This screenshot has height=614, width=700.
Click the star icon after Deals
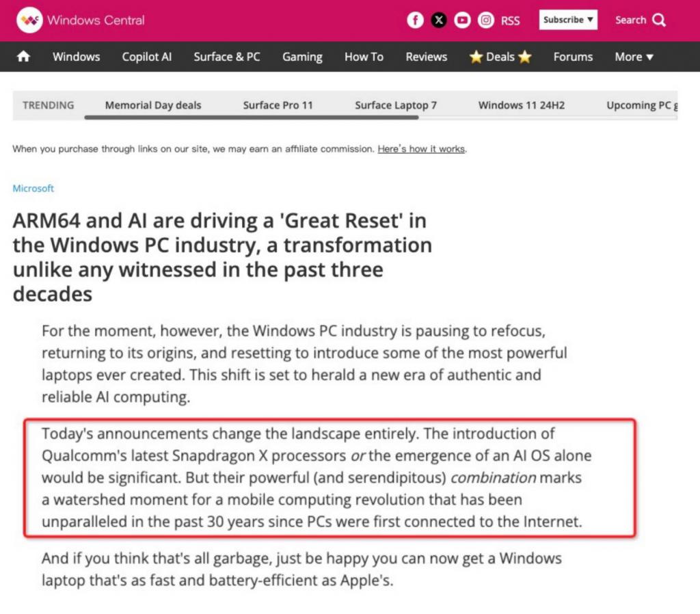click(x=524, y=57)
